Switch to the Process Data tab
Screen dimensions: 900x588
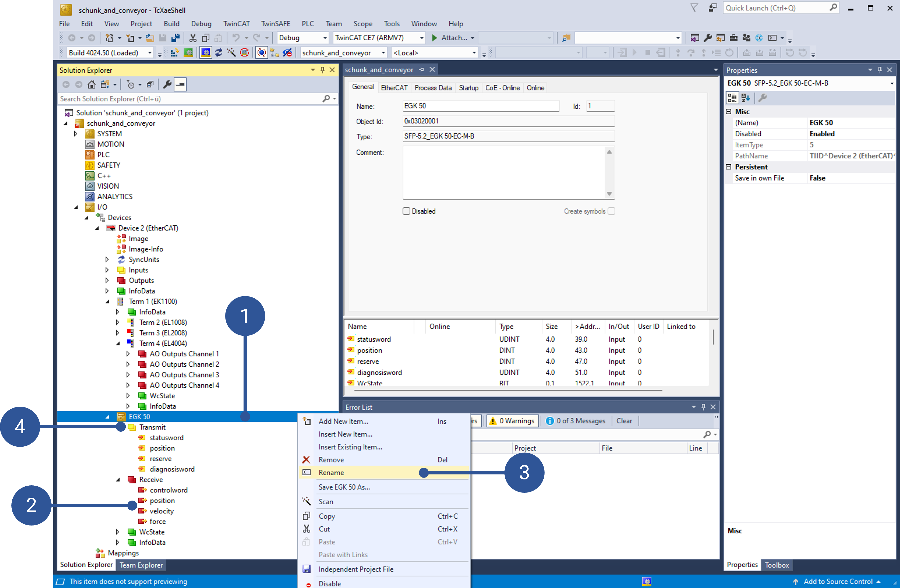(x=433, y=88)
